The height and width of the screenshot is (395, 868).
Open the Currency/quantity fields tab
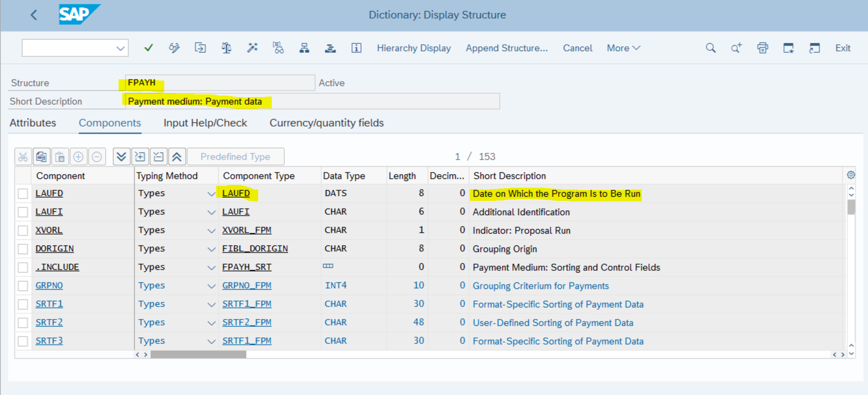tap(327, 123)
